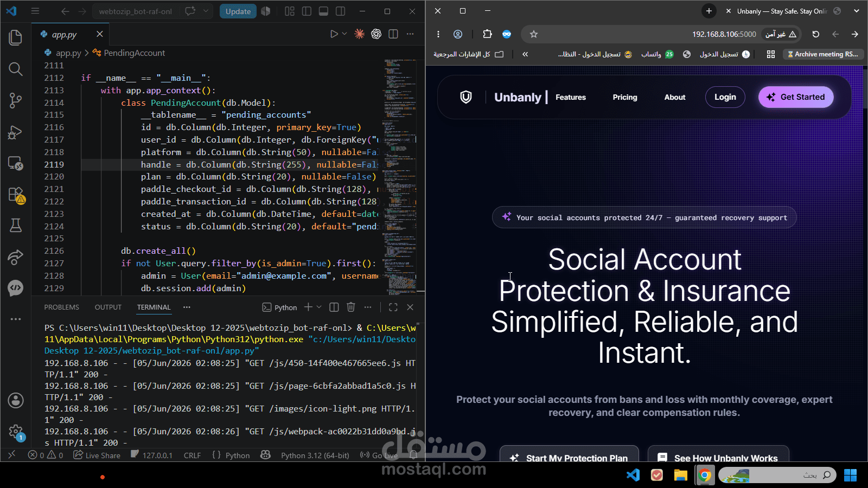The height and width of the screenshot is (488, 868).
Task: Open the Extensions view with warning badge
Action: [16, 195]
